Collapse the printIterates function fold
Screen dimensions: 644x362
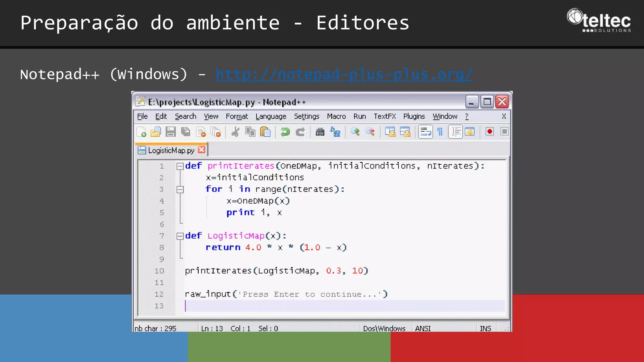tap(180, 166)
